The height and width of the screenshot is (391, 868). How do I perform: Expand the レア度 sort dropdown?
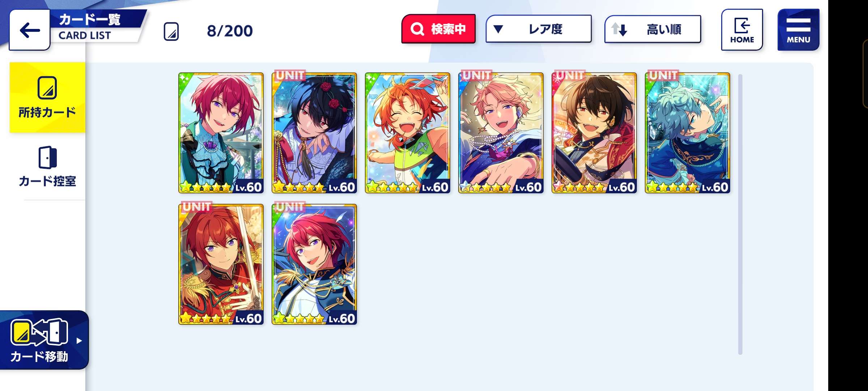click(x=539, y=29)
